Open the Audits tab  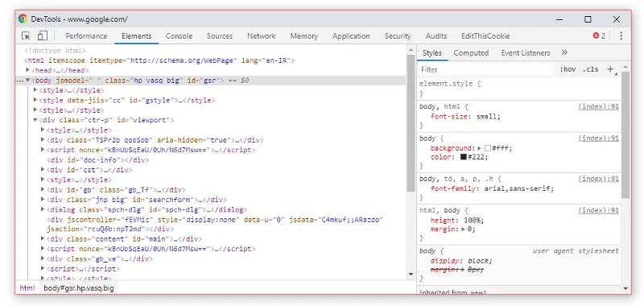[436, 36]
